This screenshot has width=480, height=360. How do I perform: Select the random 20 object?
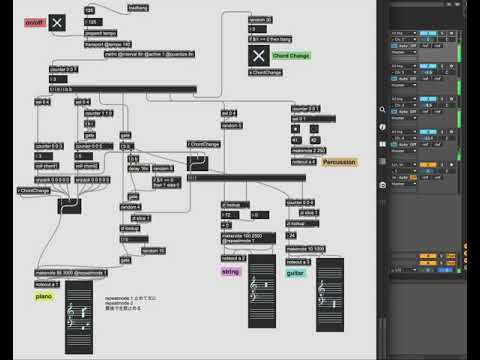pyautogui.click(x=260, y=20)
